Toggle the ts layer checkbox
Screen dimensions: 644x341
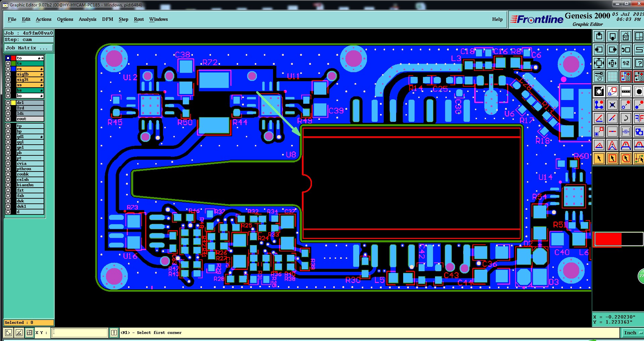[x=8, y=63]
